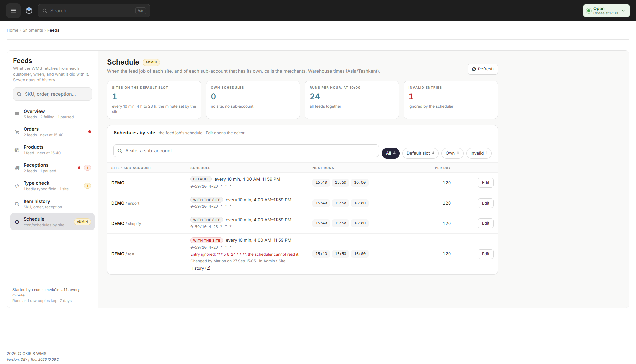Go to Home breadcrumb
This screenshot has height=364, width=636.
[x=12, y=30]
